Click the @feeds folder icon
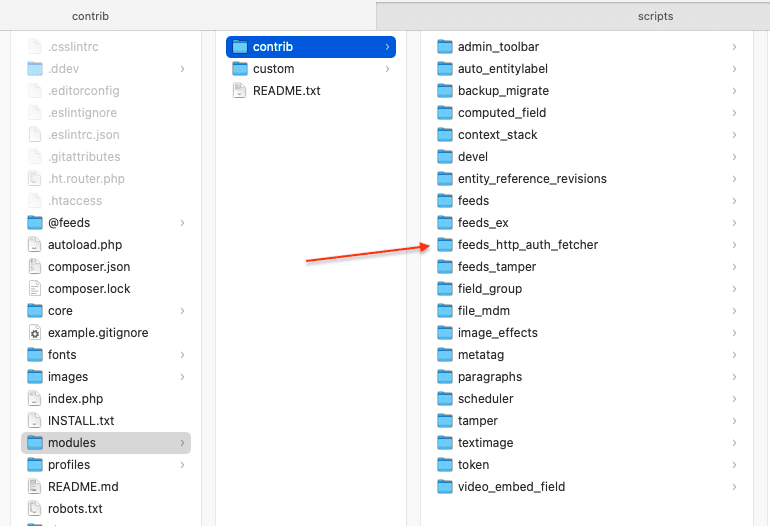 pyautogui.click(x=35, y=223)
